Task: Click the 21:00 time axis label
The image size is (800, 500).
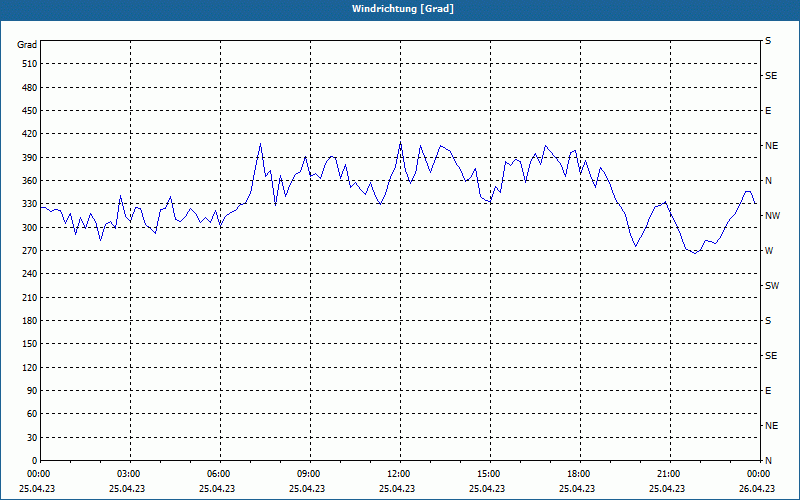Action: point(669,474)
